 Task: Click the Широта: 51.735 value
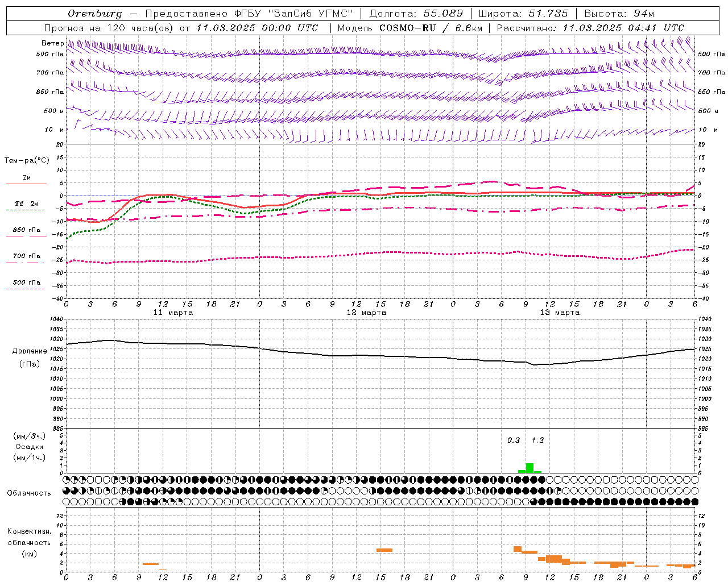pyautogui.click(x=524, y=14)
